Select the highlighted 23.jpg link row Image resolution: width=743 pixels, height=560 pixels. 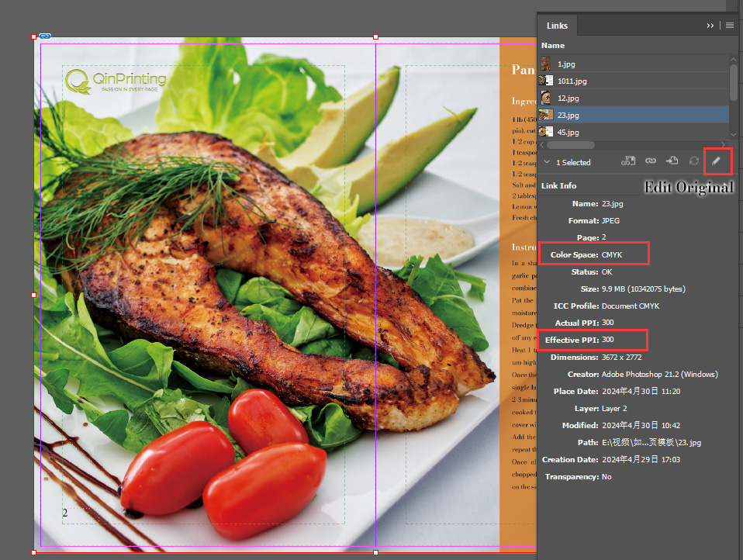pyautogui.click(x=634, y=115)
